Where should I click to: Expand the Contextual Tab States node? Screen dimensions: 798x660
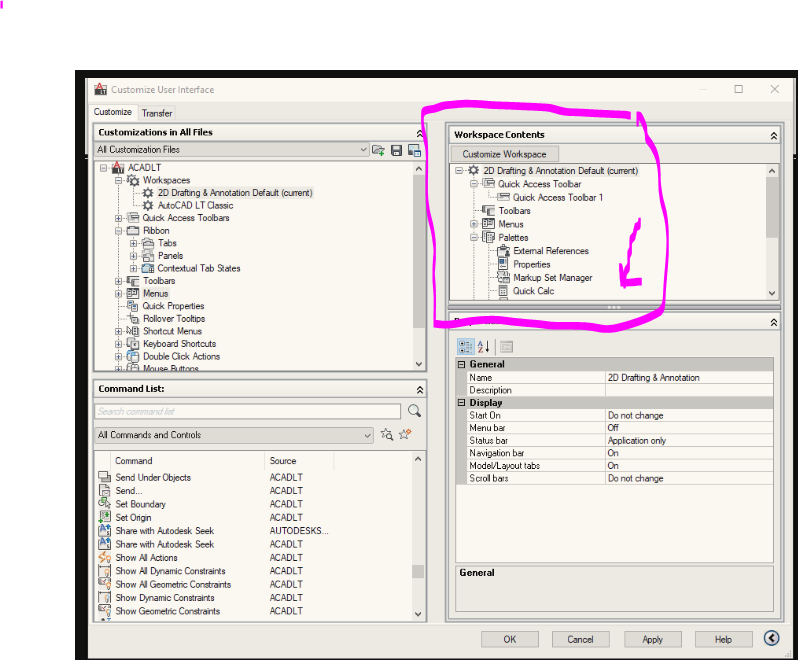(133, 268)
